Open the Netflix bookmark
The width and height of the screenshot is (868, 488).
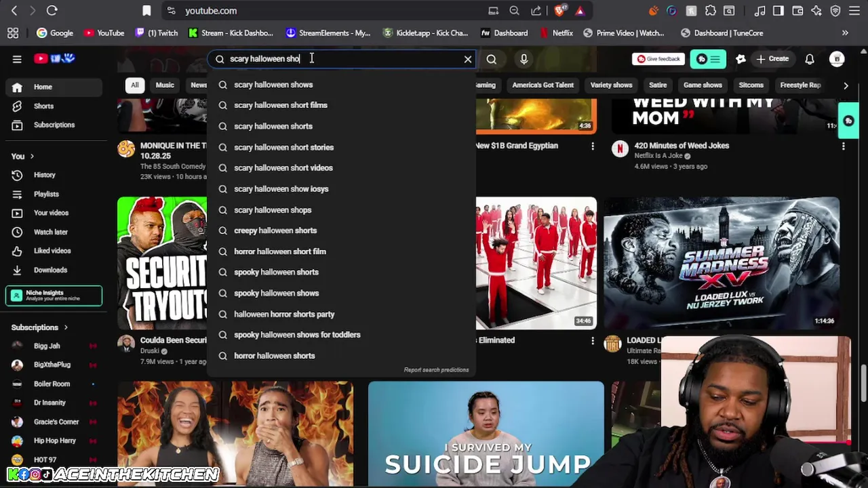[556, 33]
